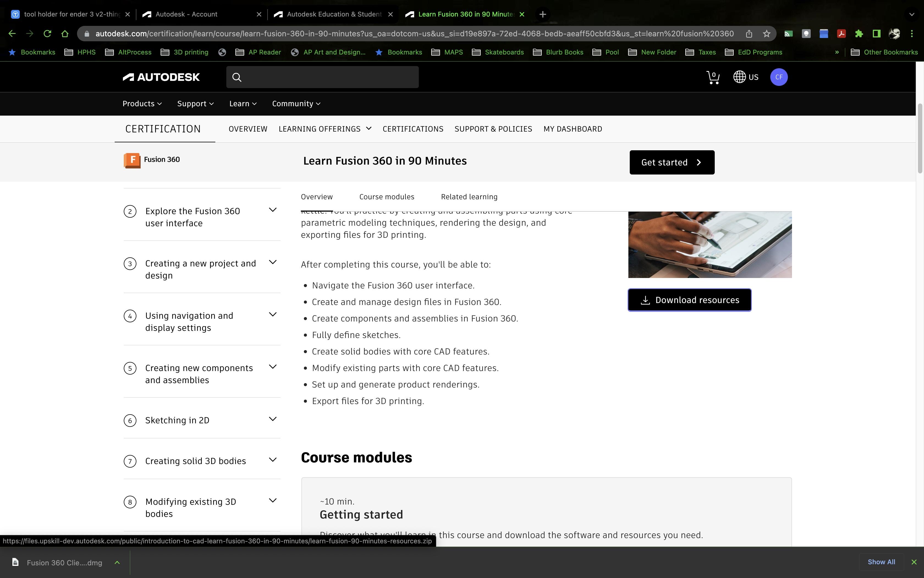Image resolution: width=924 pixels, height=578 pixels.
Task: Reload the current page
Action: point(47,34)
